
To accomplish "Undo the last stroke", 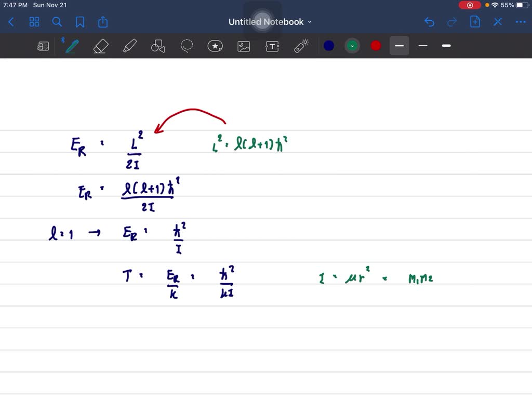I will (429, 22).
